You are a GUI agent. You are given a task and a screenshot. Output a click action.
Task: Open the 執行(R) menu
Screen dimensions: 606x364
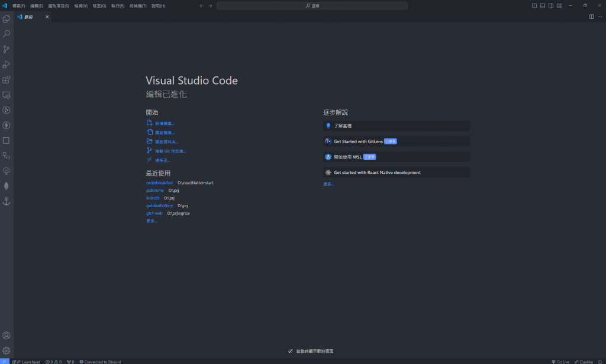point(118,6)
